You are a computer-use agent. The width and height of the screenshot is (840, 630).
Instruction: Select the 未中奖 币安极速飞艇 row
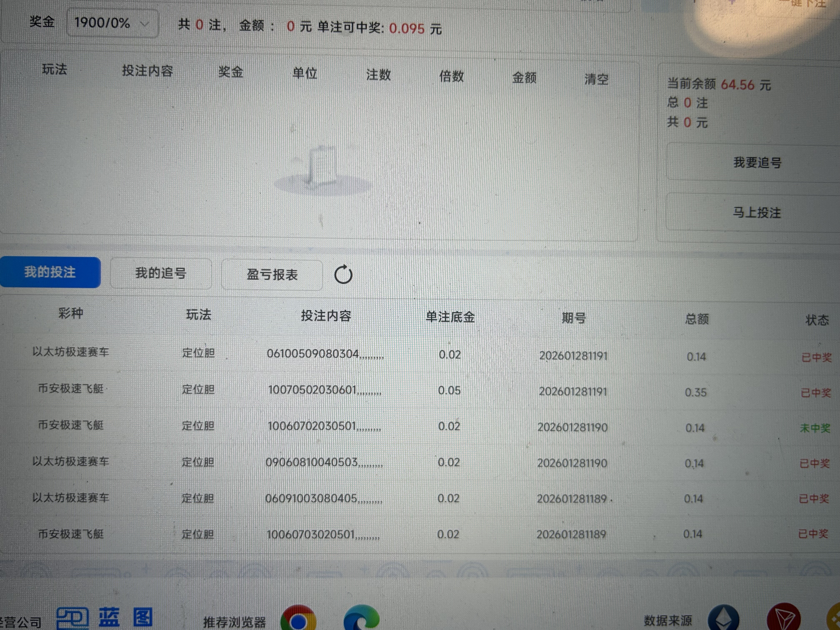click(x=418, y=426)
